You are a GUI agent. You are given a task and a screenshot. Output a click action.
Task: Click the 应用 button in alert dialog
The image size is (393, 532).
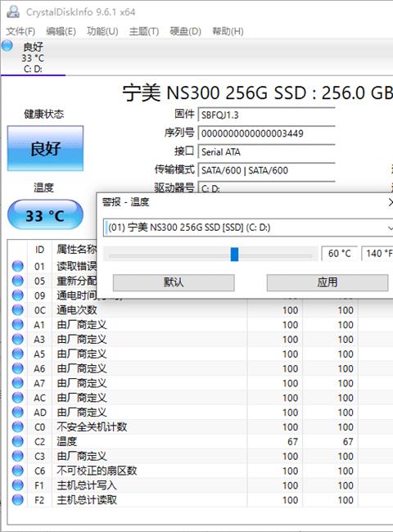(x=327, y=282)
